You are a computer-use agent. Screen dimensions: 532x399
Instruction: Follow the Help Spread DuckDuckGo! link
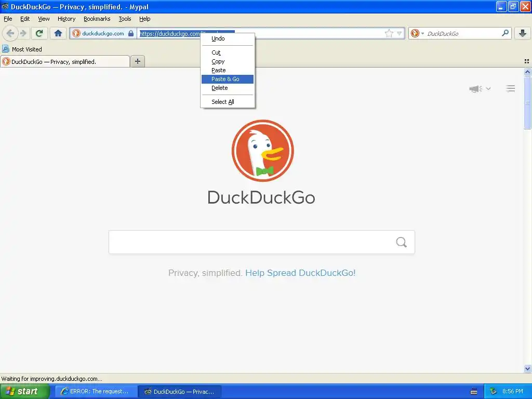point(300,273)
